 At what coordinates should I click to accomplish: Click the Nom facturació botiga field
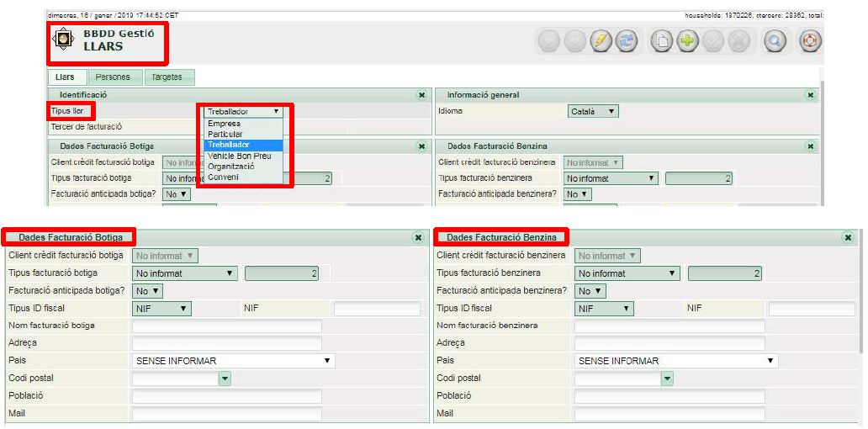coord(226,326)
